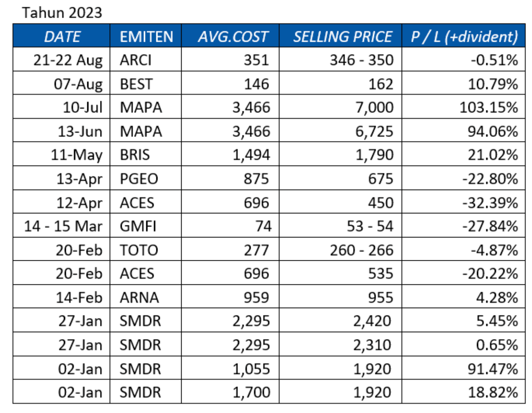Image resolution: width=532 pixels, height=413 pixels.
Task: Click the GMFI emiten cell
Action: click(138, 226)
